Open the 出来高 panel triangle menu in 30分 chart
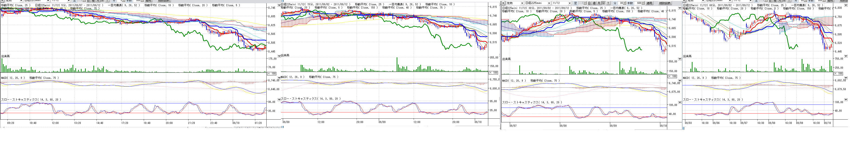The image size is (868, 148). coord(680,59)
